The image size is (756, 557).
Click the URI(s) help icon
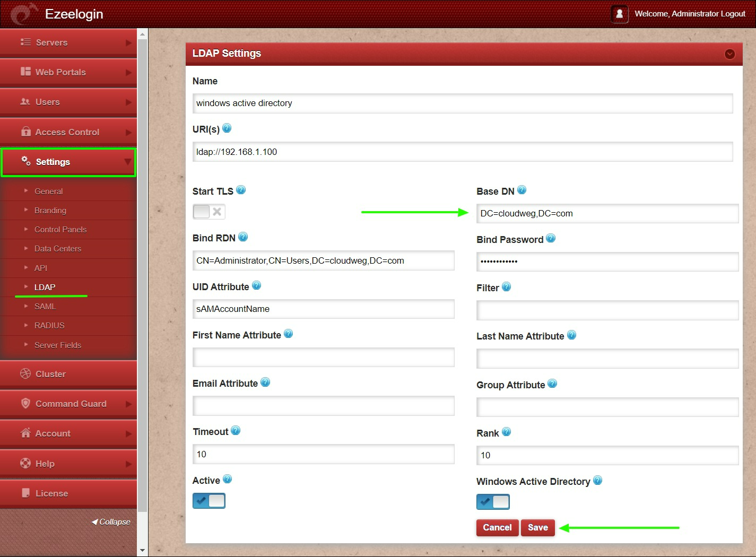227,128
